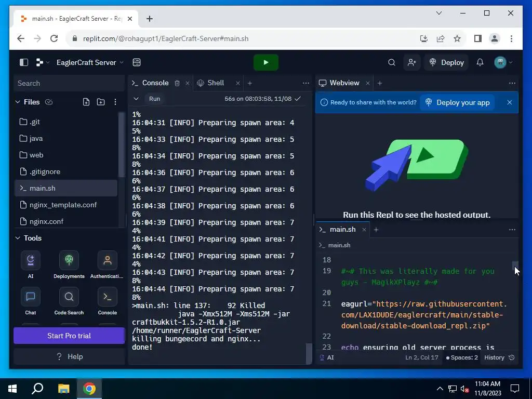Open Windows Start menu
The height and width of the screenshot is (399, 532).
click(12, 389)
